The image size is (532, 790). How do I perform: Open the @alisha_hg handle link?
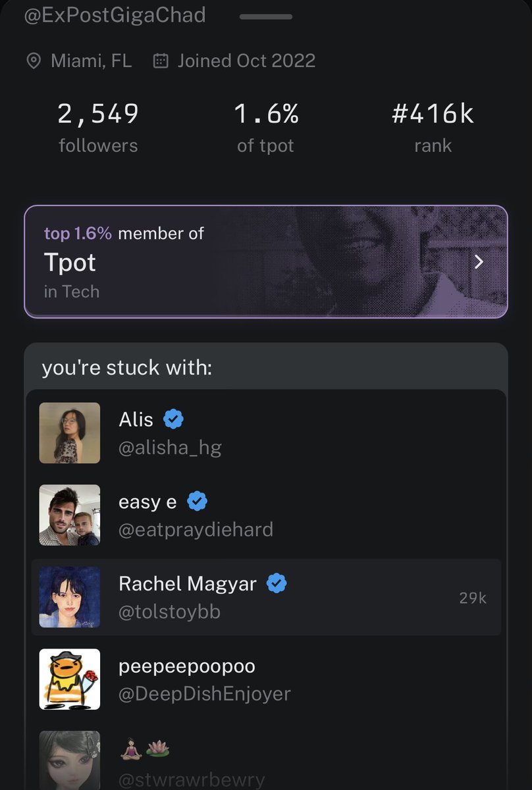(170, 448)
